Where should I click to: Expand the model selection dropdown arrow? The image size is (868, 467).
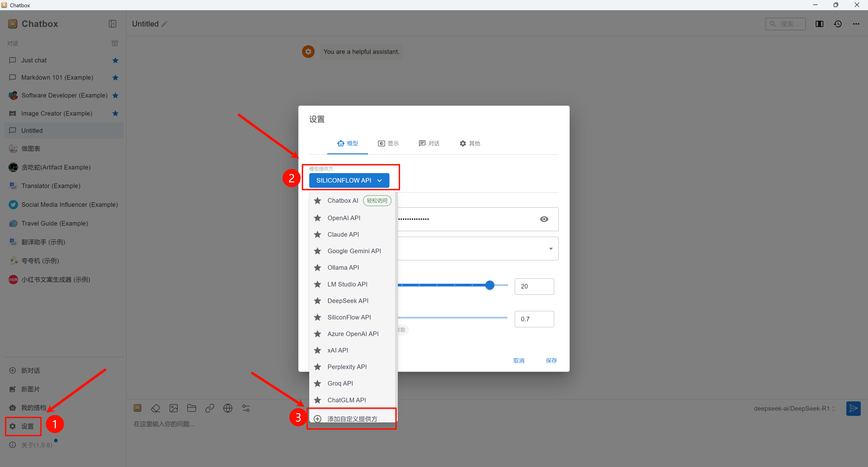551,248
